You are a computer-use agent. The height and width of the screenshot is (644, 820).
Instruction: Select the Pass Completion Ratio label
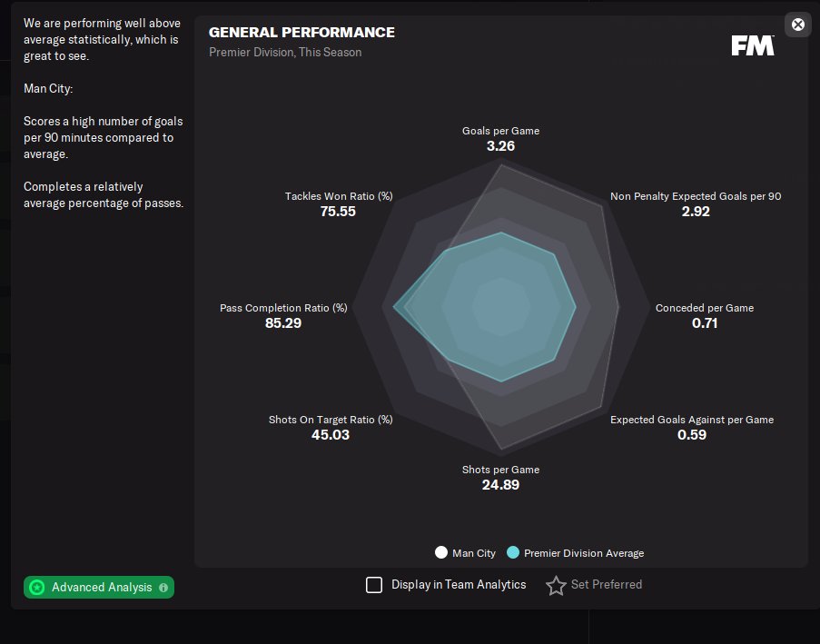click(x=283, y=308)
